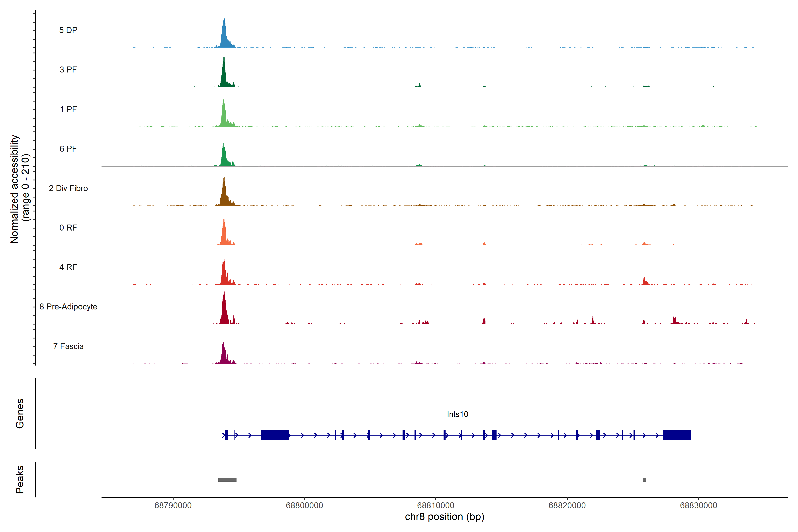Image resolution: width=798 pixels, height=532 pixels.
Task: Click the 68830000 axis tick label
Action: (x=698, y=506)
